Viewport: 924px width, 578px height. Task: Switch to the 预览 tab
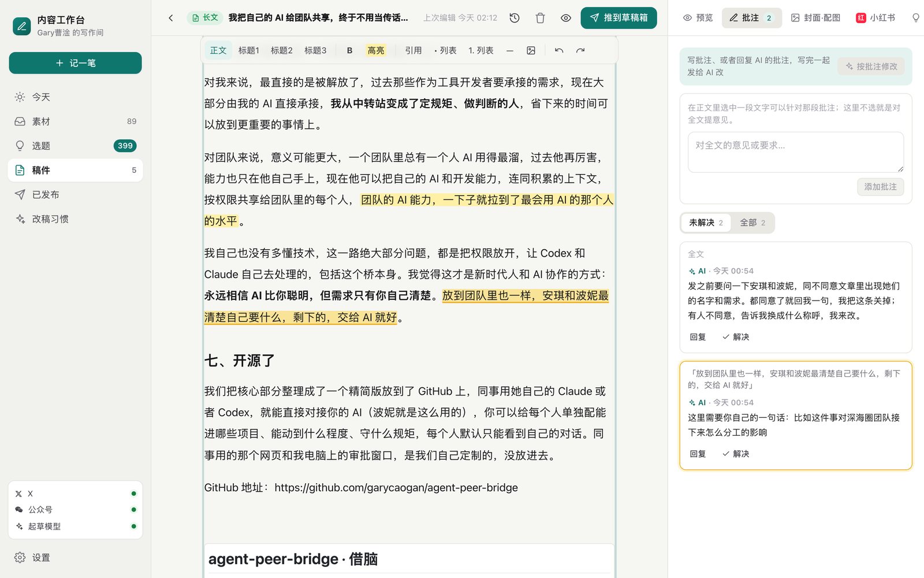(x=698, y=18)
